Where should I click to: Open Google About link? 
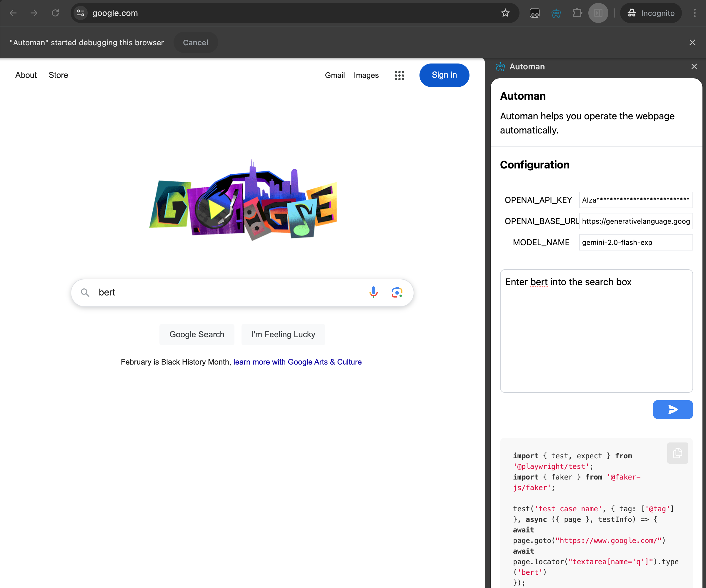26,75
